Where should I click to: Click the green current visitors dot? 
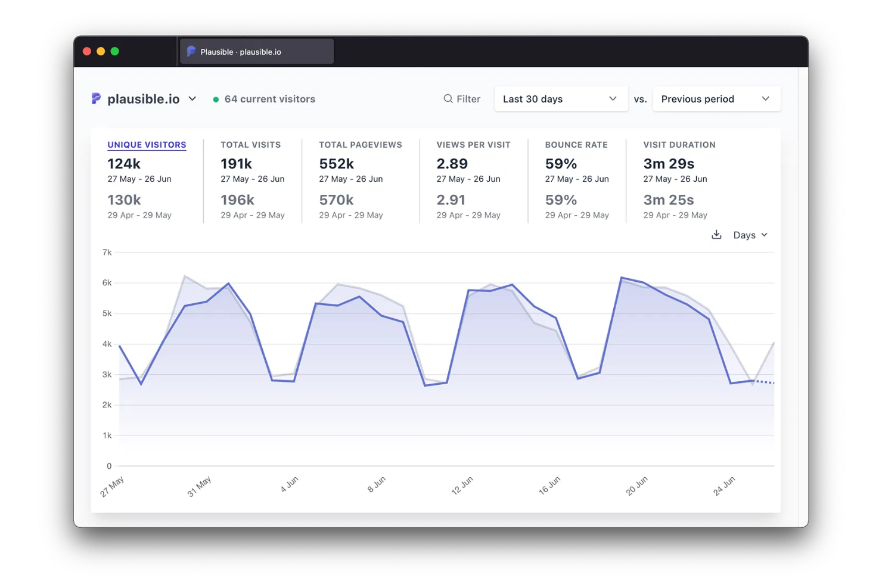[216, 99]
